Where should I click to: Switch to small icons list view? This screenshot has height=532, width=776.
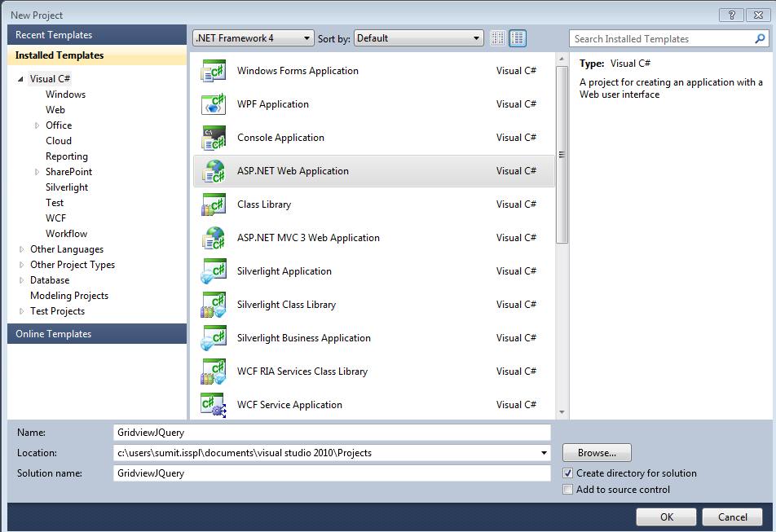pos(498,38)
